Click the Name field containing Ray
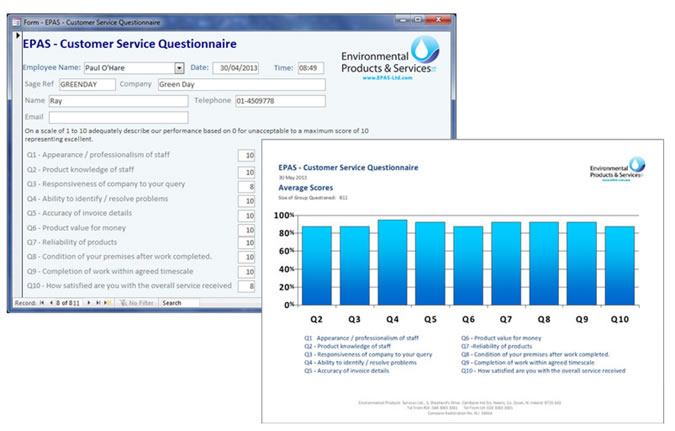Image resolution: width=675 pixels, height=431 pixels. tap(118, 101)
